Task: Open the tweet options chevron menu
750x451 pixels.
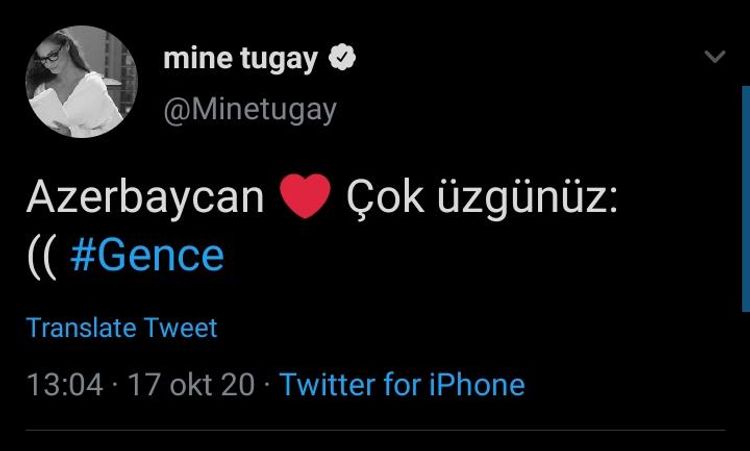Action: [x=714, y=57]
